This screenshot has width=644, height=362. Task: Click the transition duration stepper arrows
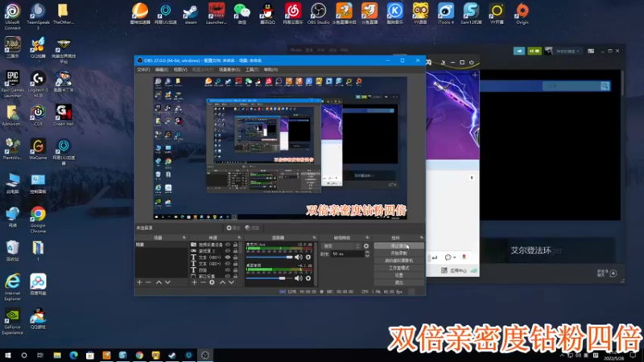pos(367,254)
